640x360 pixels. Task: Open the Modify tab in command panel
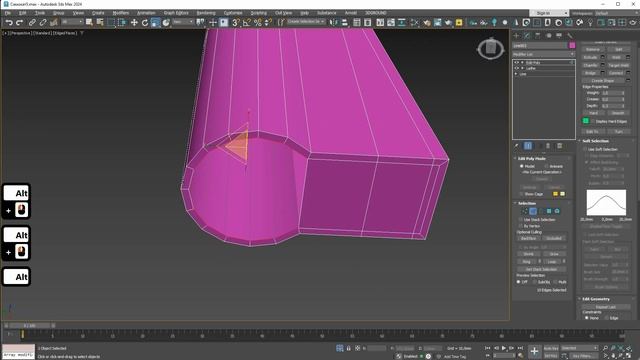(527, 36)
